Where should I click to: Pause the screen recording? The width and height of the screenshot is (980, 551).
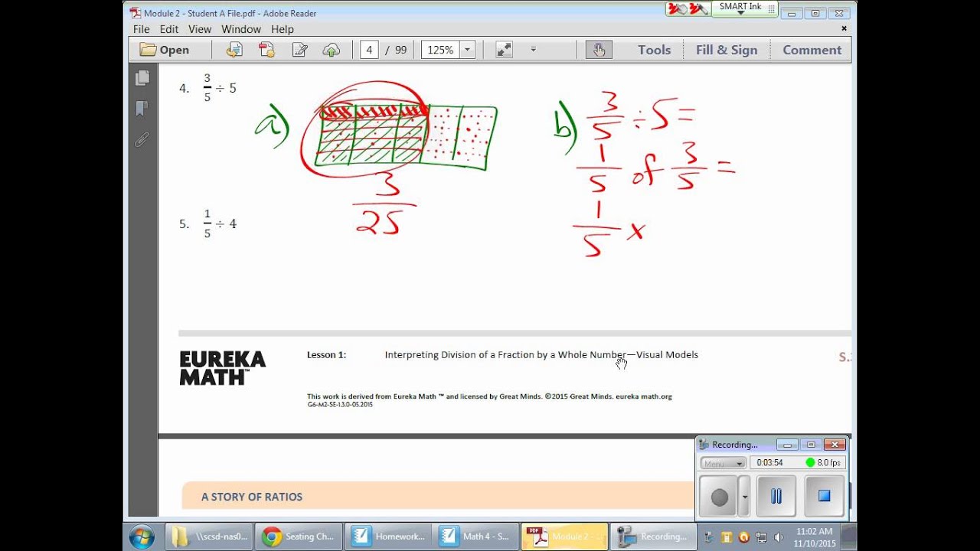click(776, 496)
